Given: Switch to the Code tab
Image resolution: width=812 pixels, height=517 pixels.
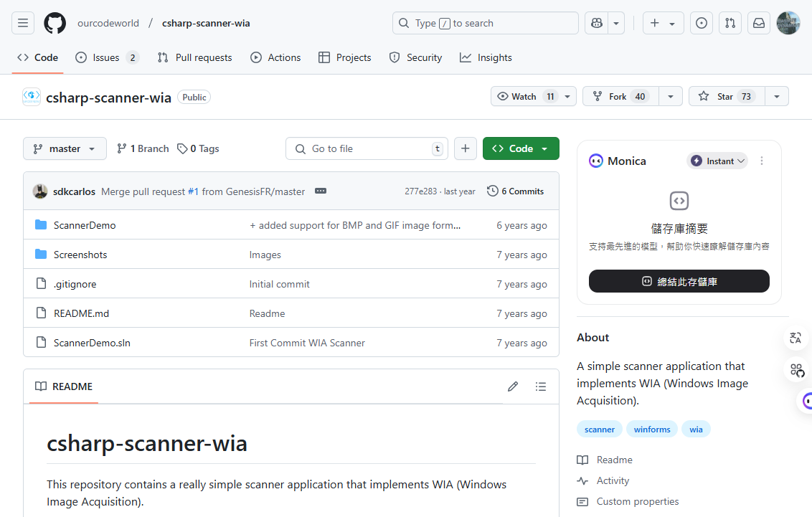Looking at the screenshot, I should pyautogui.click(x=37, y=57).
